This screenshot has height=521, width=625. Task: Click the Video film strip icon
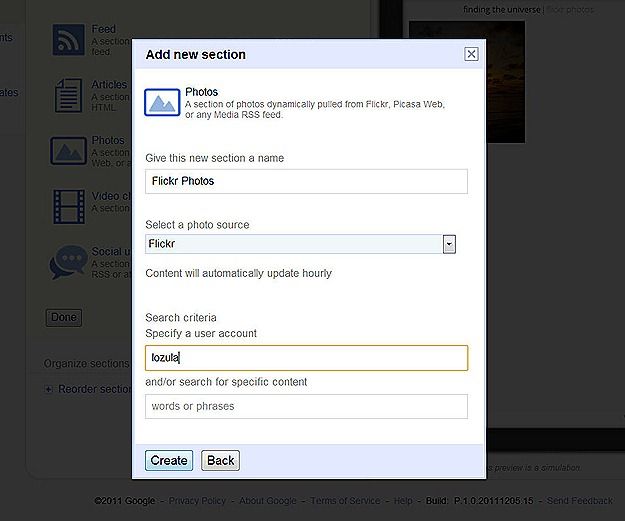point(69,206)
